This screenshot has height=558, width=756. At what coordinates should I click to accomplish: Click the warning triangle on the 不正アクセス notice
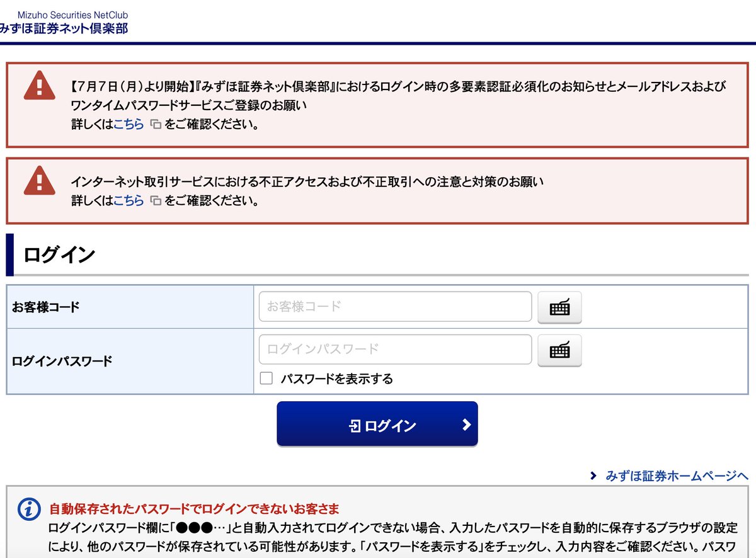39,182
